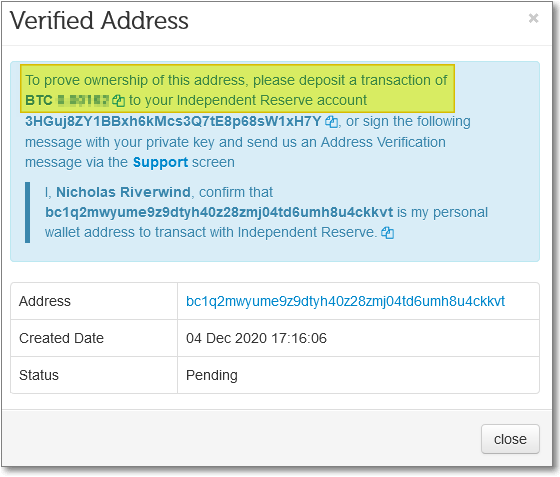Image resolution: width=560 pixels, height=477 pixels.
Task: Dismiss dialog with the top X icon
Action: click(533, 18)
